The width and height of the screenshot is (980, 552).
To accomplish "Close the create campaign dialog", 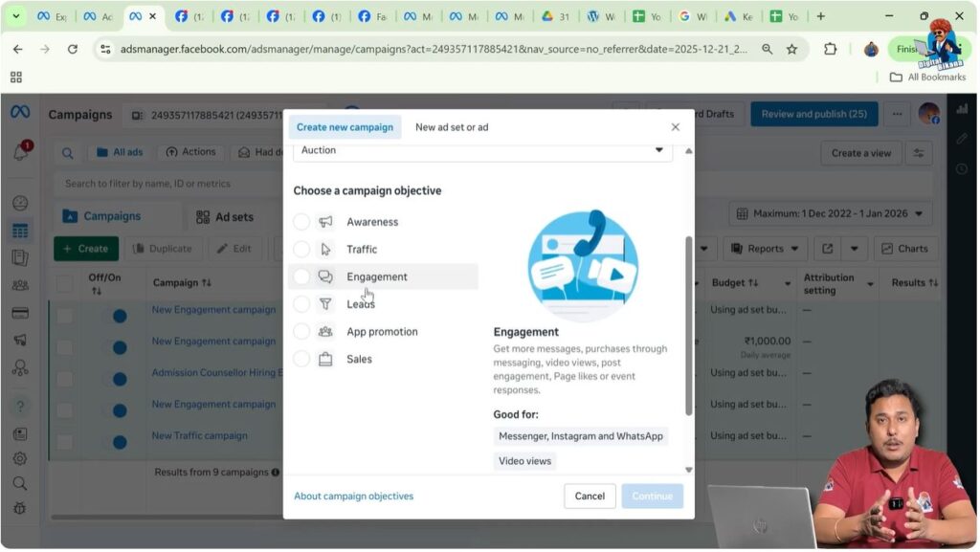I will coord(677,127).
